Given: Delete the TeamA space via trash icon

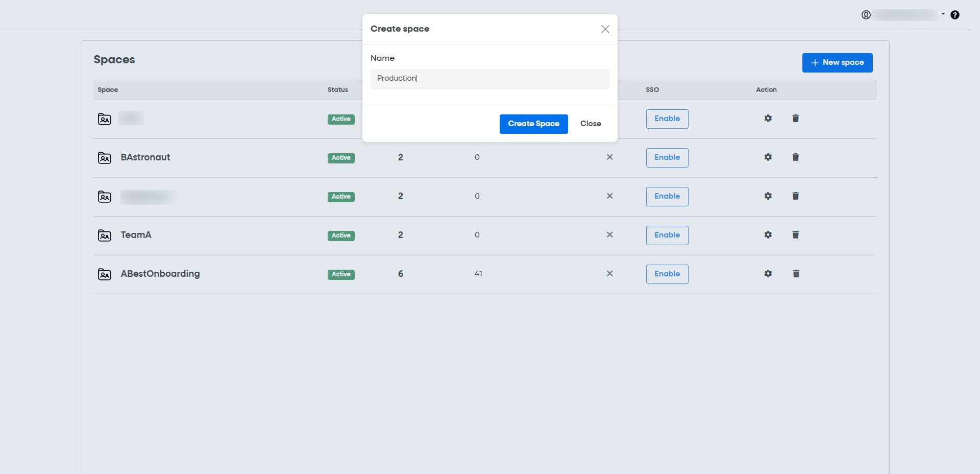Looking at the screenshot, I should point(795,235).
